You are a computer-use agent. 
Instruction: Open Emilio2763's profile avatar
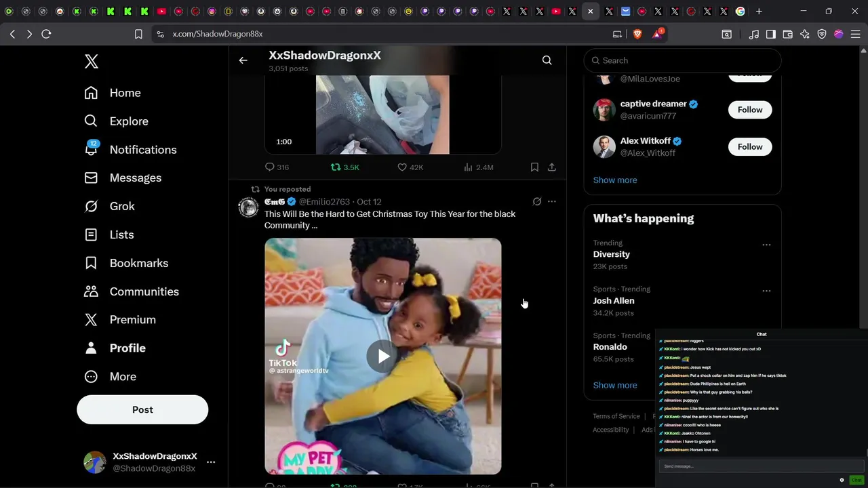pyautogui.click(x=248, y=207)
